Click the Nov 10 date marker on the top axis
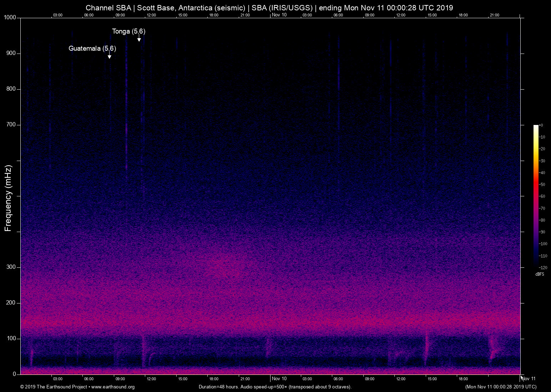 279,15
